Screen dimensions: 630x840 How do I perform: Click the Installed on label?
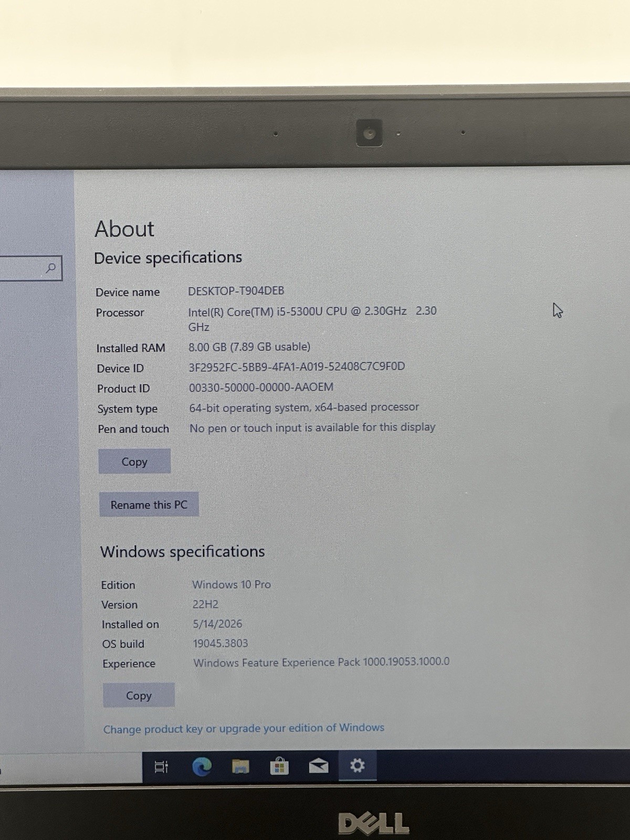[130, 624]
